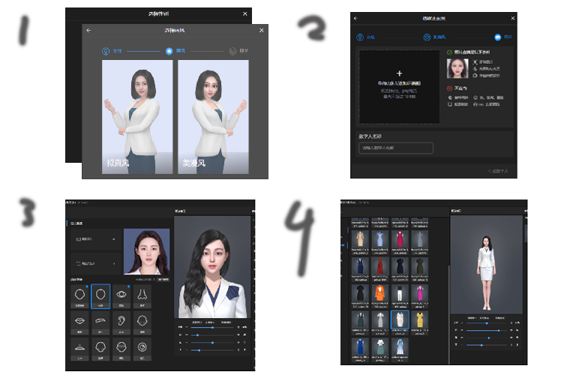
Task: Select the orange floral outfit thumbnail
Action: pos(379,293)
